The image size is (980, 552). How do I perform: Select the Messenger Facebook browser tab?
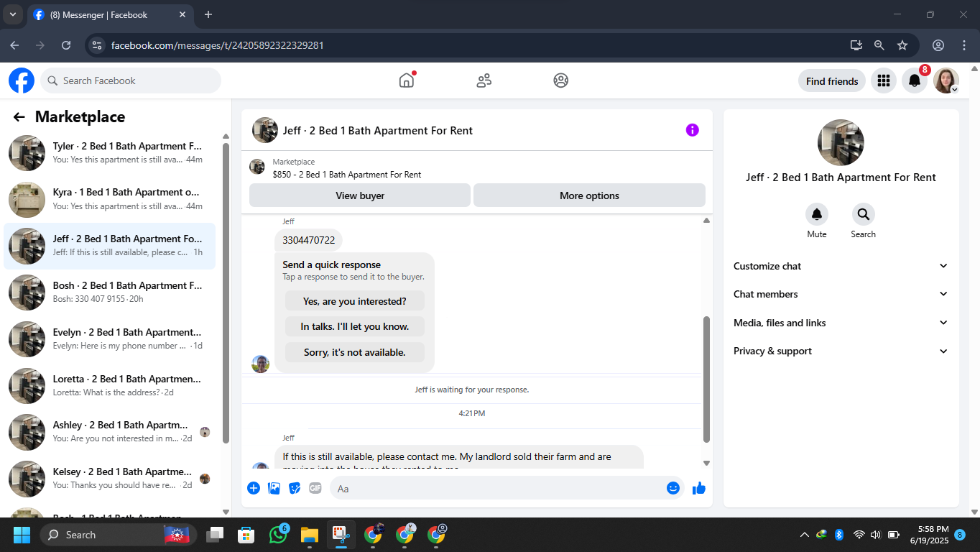(111, 14)
